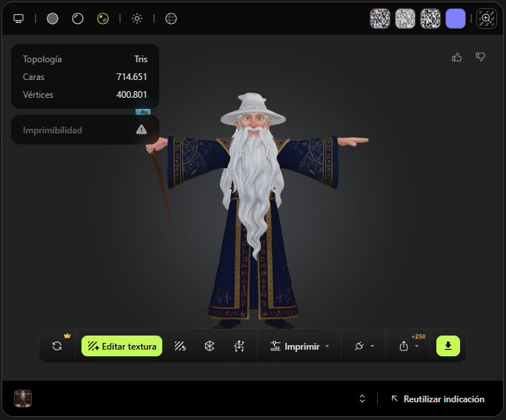
Task: Click the retexture wand with arrow icon
Action: (x=180, y=346)
